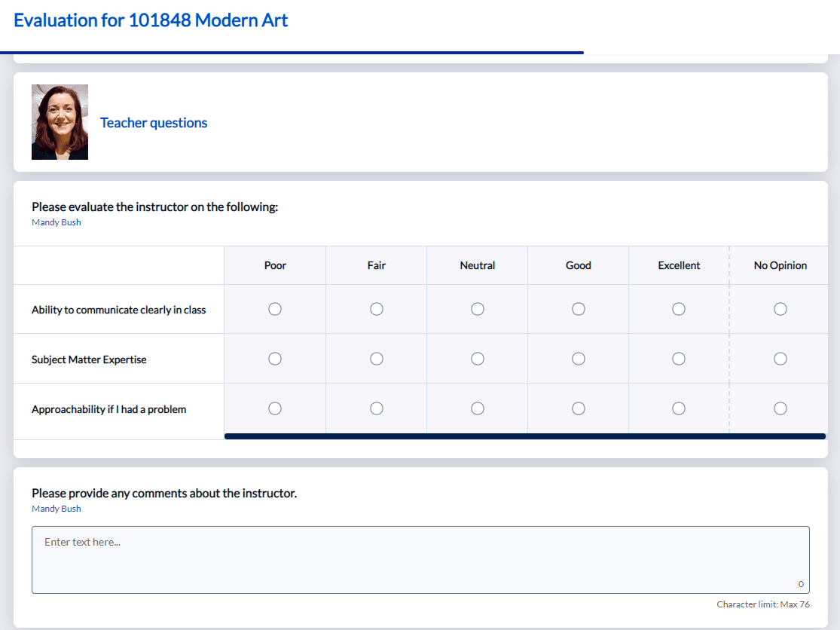
Task: Click the Evaluation for 101848 Modern Art title
Action: pyautogui.click(x=151, y=20)
